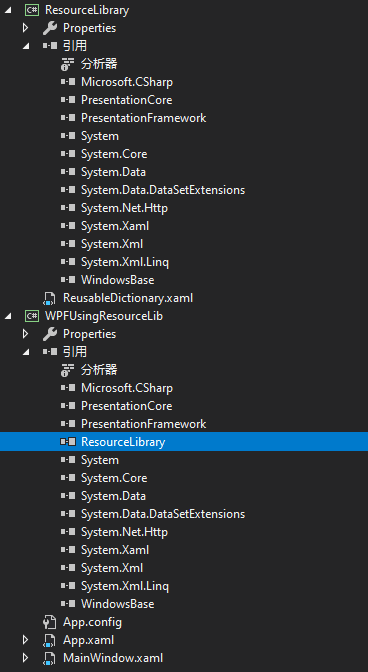368x672 pixels.
Task: Click the ReusableDictionary.xaml file icon
Action: 50,298
